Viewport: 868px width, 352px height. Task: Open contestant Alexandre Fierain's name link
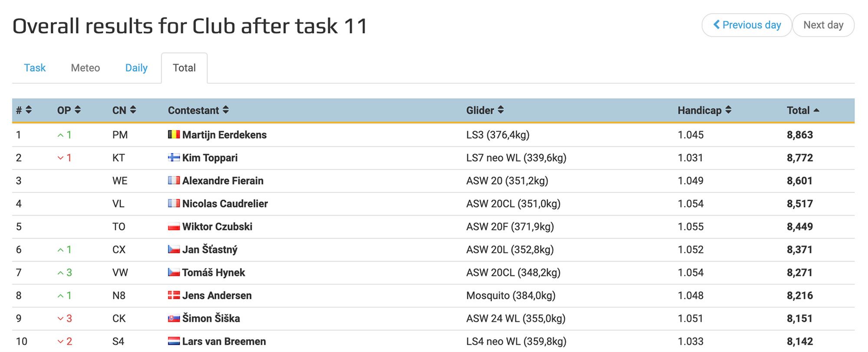tap(223, 181)
